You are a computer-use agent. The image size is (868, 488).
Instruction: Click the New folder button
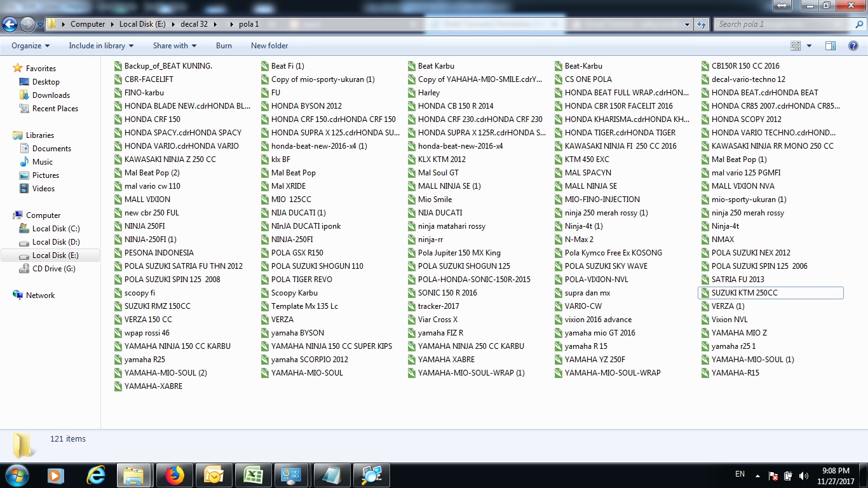point(269,46)
